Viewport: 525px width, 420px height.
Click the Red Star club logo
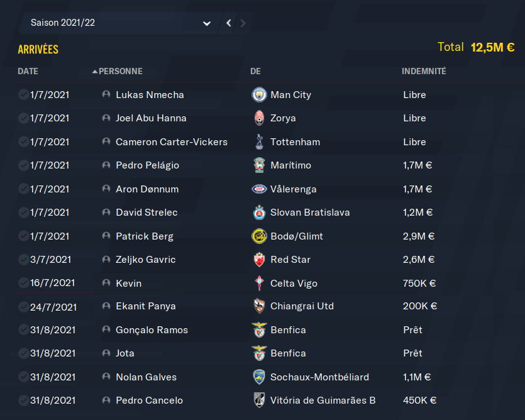click(x=258, y=260)
